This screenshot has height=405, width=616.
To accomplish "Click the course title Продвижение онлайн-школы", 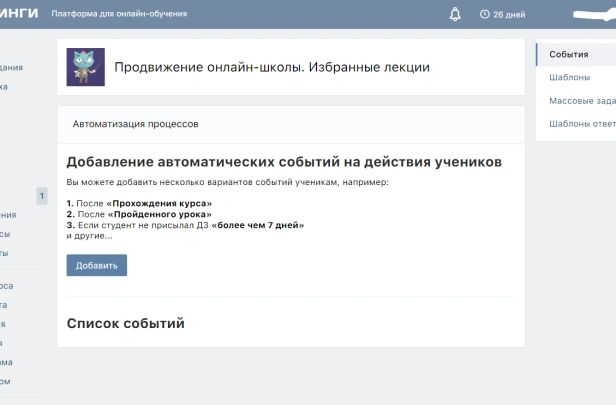I will [272, 67].
